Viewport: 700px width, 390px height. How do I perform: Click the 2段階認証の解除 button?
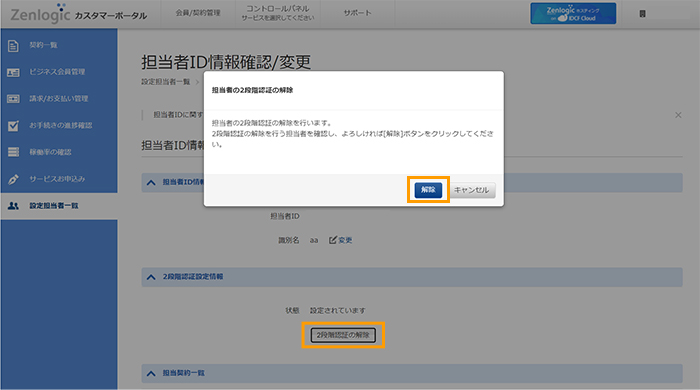click(x=343, y=335)
